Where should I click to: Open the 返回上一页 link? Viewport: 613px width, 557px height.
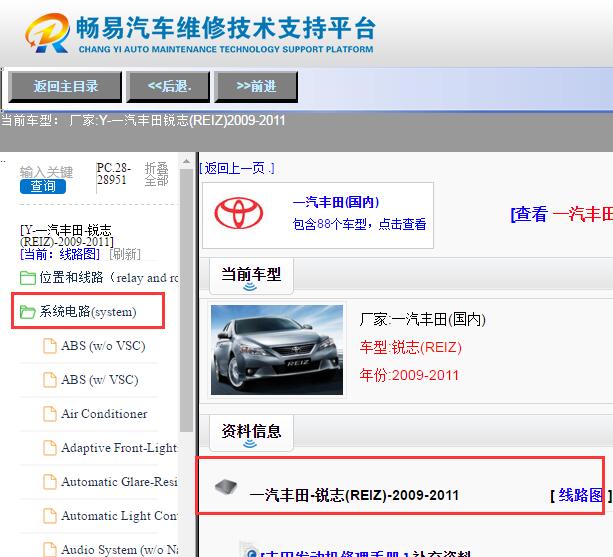pos(237,168)
